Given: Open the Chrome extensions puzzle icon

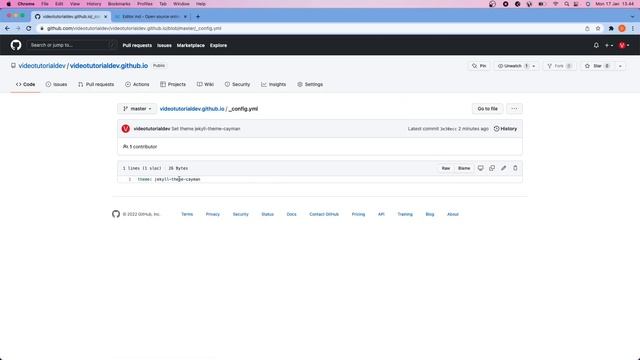Looking at the screenshot, I should [611, 29].
